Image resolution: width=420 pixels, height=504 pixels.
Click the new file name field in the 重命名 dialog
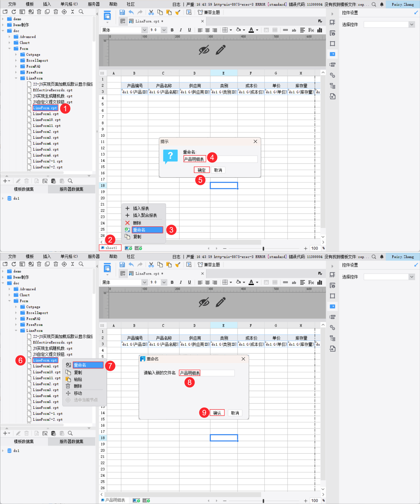coord(207,373)
